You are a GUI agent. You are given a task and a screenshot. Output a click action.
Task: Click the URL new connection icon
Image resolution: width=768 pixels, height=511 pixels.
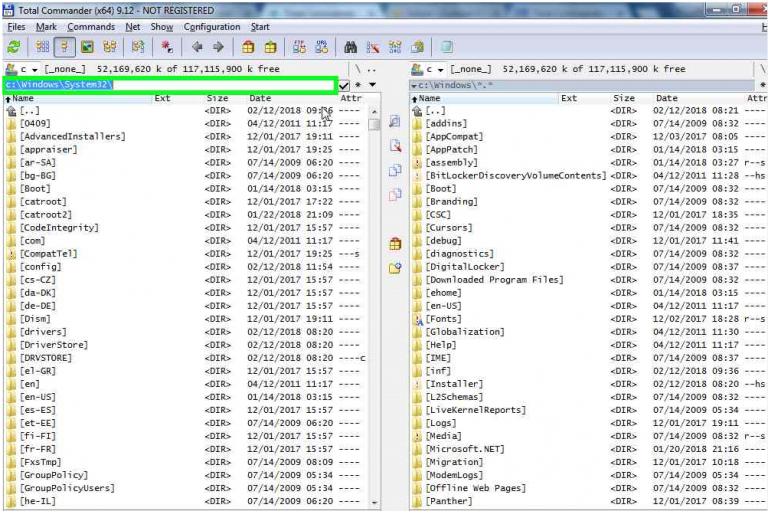click(x=321, y=47)
